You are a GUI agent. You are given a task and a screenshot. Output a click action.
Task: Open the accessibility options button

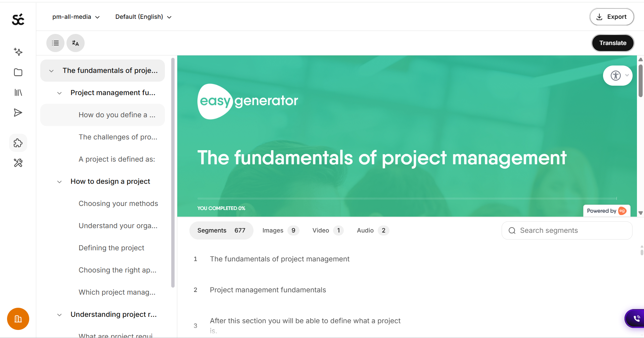tap(618, 76)
